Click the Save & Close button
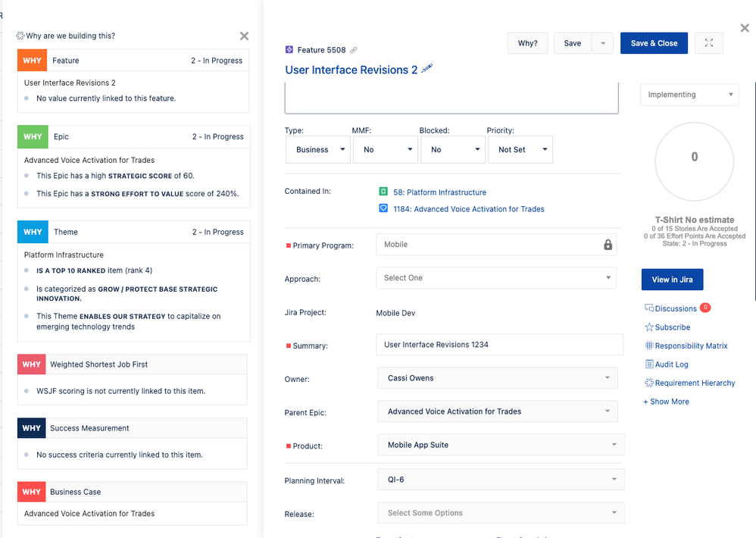This screenshot has height=538, width=756. coord(654,43)
